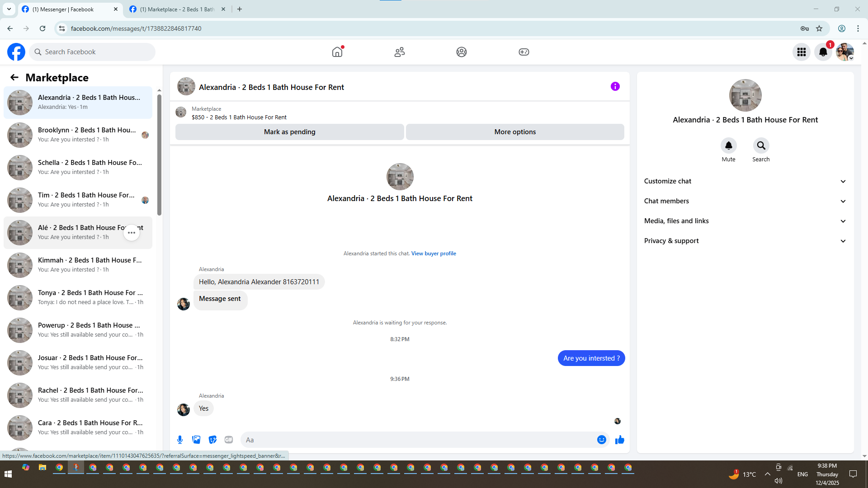
Task: Click the Mark as pending button
Action: (289, 132)
